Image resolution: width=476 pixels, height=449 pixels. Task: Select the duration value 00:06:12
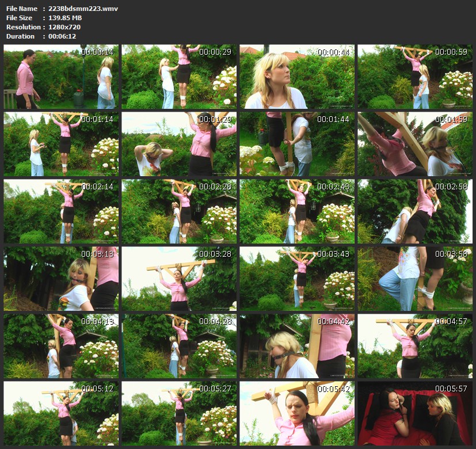point(62,36)
